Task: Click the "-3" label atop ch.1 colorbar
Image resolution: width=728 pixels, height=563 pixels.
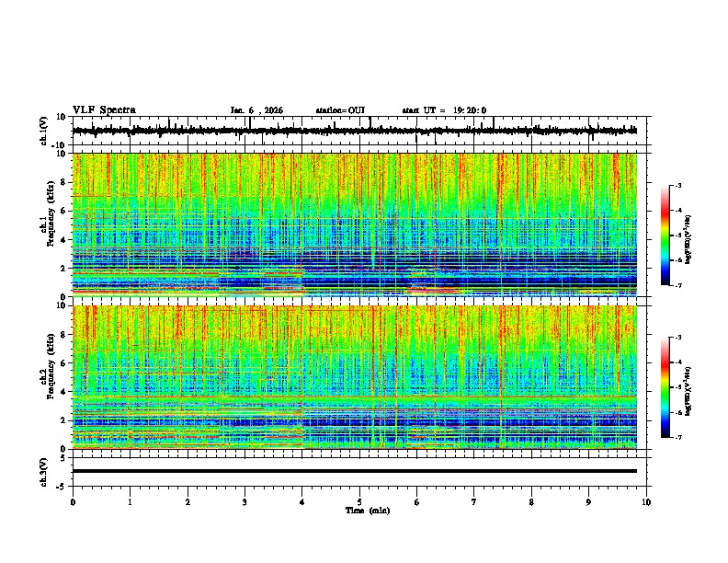Action: [677, 185]
